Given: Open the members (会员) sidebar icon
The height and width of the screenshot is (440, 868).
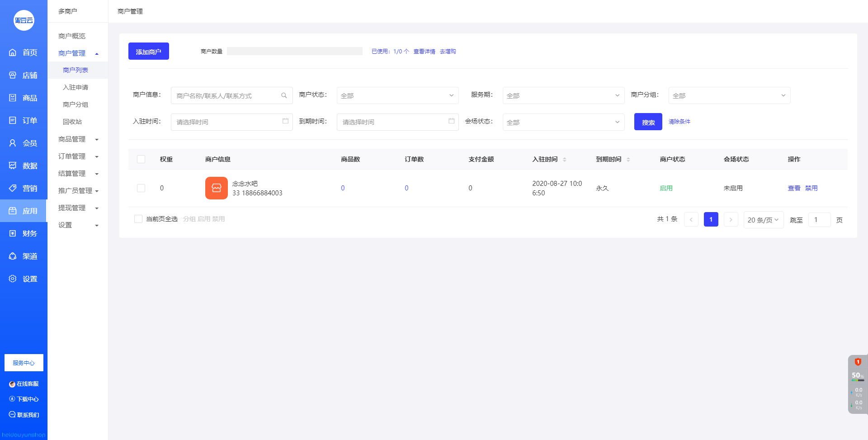Looking at the screenshot, I should pyautogui.click(x=13, y=143).
